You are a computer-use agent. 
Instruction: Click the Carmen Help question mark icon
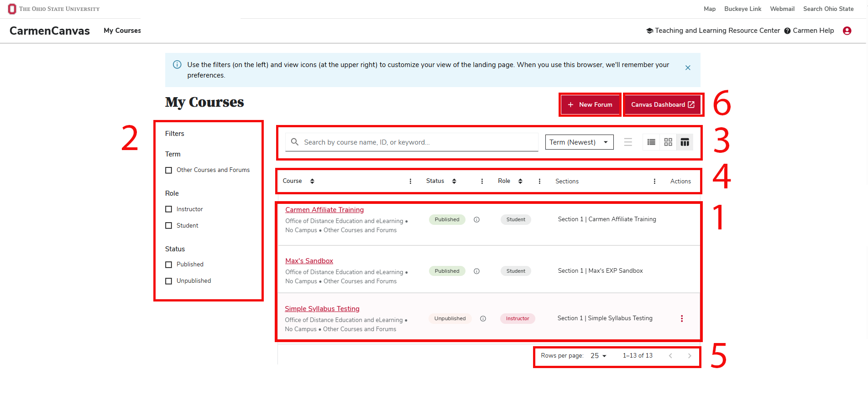click(x=787, y=31)
